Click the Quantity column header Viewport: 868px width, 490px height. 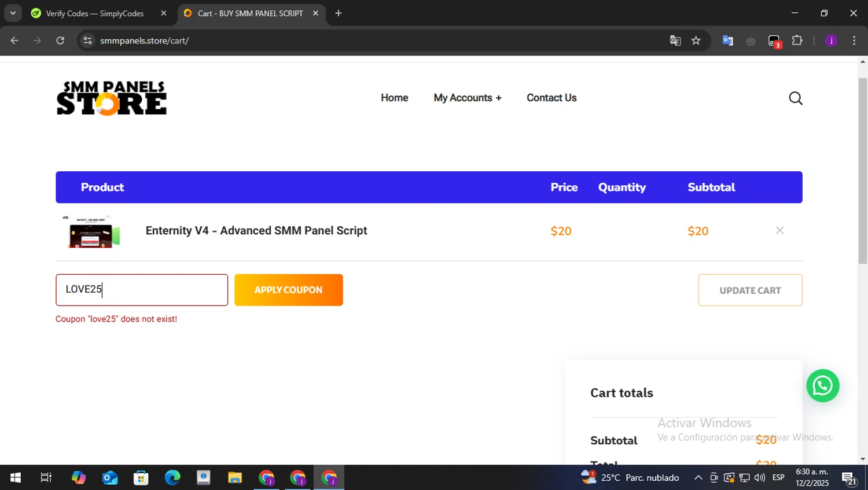point(622,187)
